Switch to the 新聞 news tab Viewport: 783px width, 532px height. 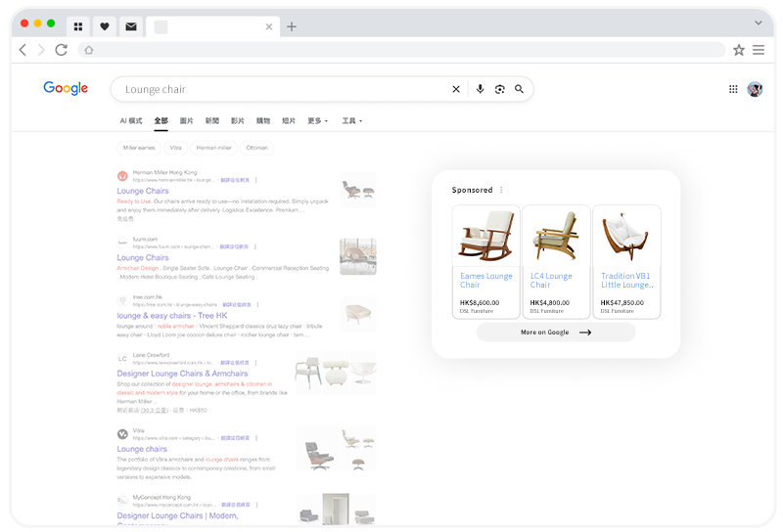click(212, 120)
